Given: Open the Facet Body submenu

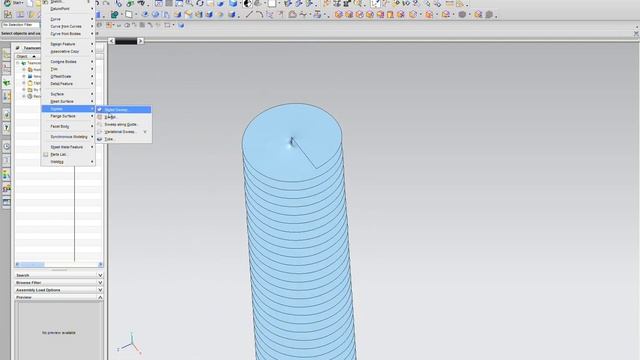Looking at the screenshot, I should click(x=68, y=127).
